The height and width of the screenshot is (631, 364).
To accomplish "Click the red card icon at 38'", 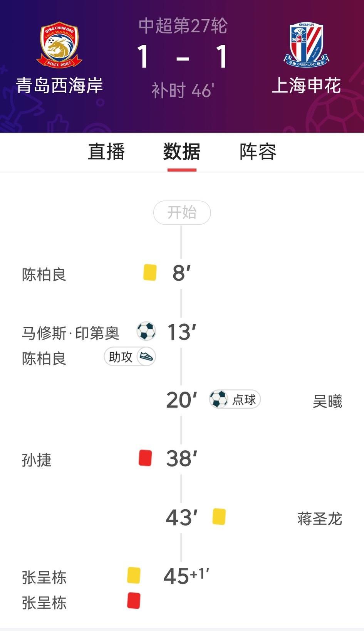I will click(145, 458).
